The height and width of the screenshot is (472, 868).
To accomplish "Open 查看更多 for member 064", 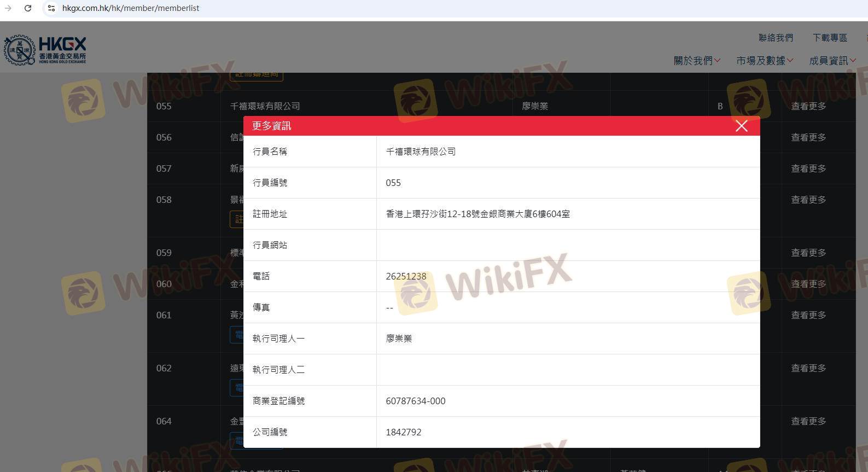I will click(x=808, y=421).
